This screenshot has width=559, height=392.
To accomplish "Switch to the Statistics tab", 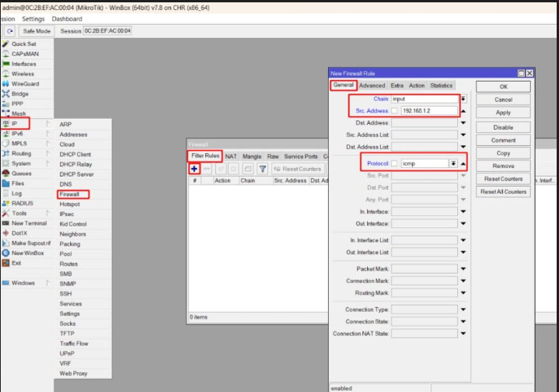I will [x=441, y=86].
